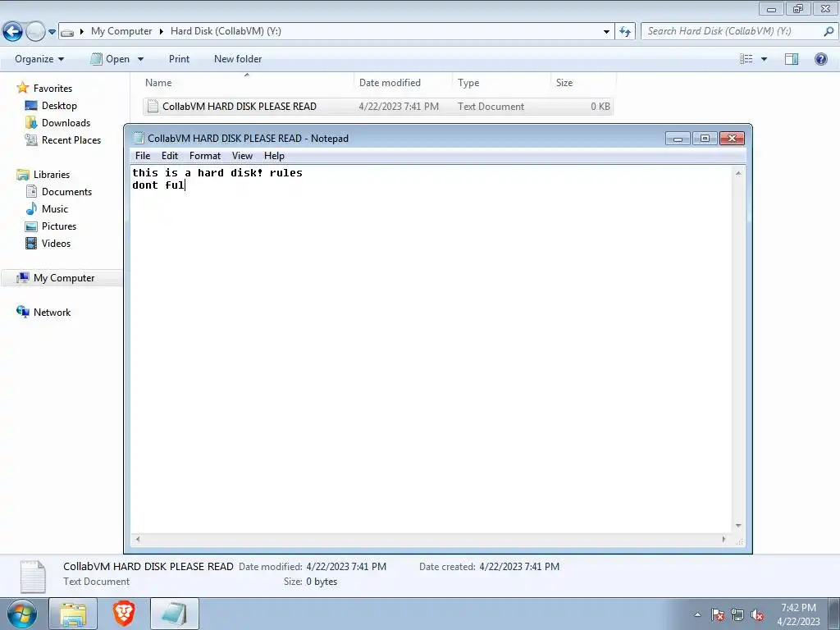Open the Notepad File menu
This screenshot has width=840, height=630.
tap(143, 156)
